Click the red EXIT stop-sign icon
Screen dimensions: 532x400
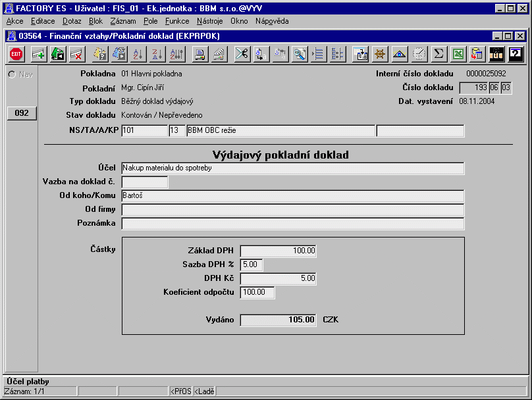(x=16, y=54)
